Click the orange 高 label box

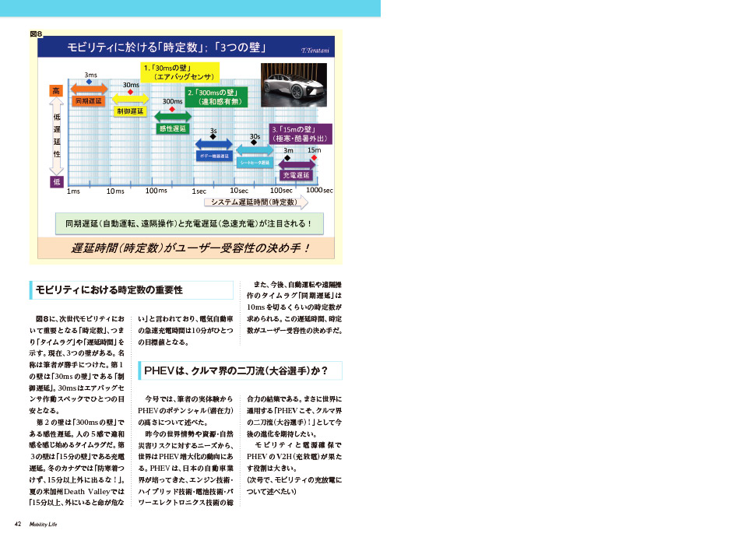pos(56,91)
